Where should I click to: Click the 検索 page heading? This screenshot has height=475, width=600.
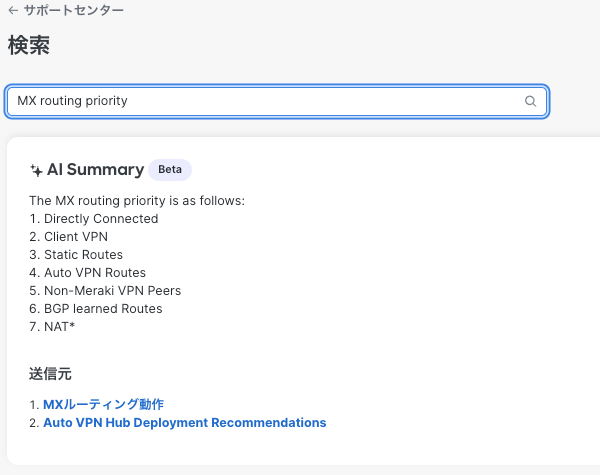pyautogui.click(x=29, y=46)
